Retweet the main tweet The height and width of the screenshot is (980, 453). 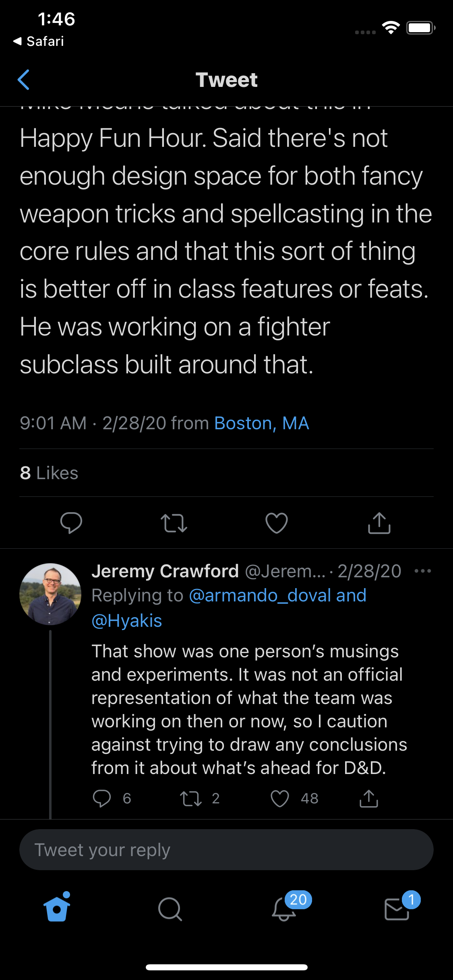pyautogui.click(x=174, y=523)
